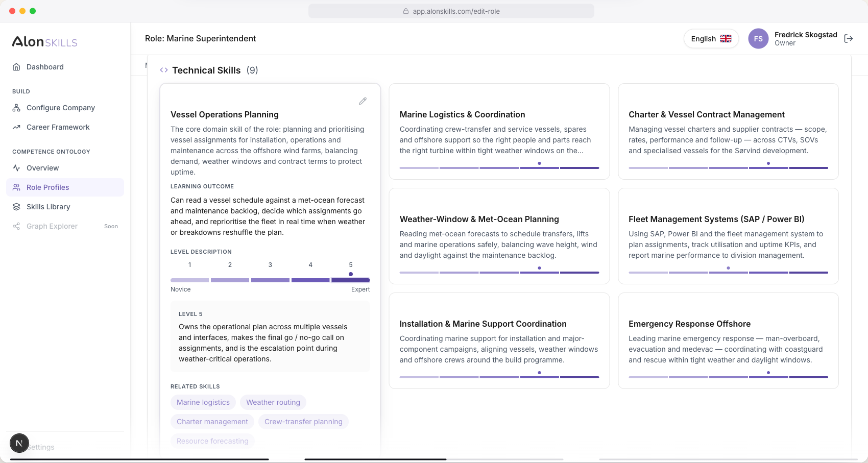Viewport: 868px width, 463px height.
Task: Expand the Weather-Window & Met-Ocean Planning card
Action: tap(499, 236)
